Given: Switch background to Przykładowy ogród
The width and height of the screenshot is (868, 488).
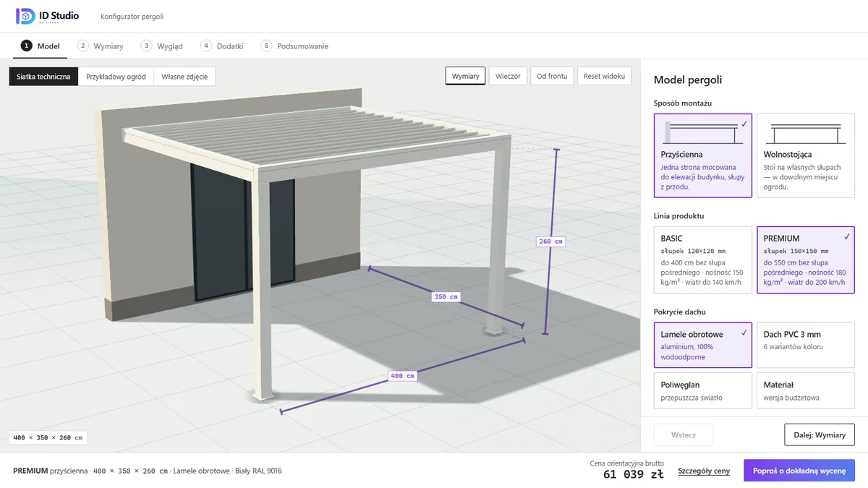Looking at the screenshot, I should pos(116,76).
